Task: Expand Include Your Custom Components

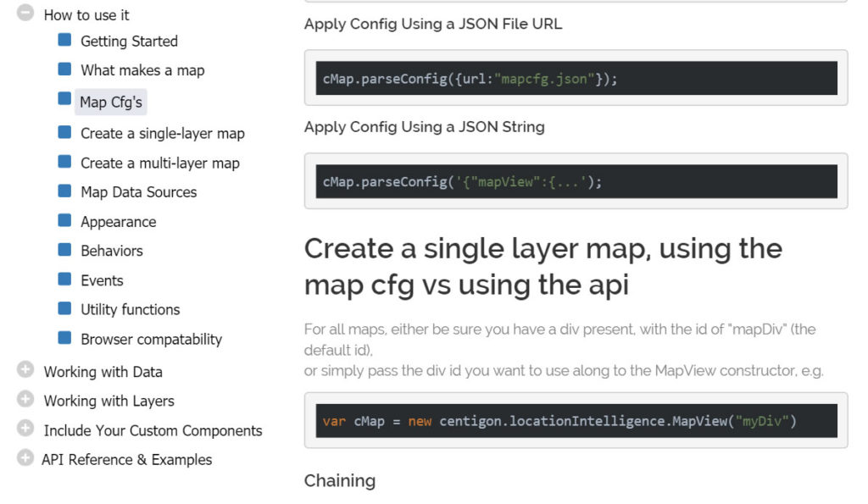Action: pos(25,429)
